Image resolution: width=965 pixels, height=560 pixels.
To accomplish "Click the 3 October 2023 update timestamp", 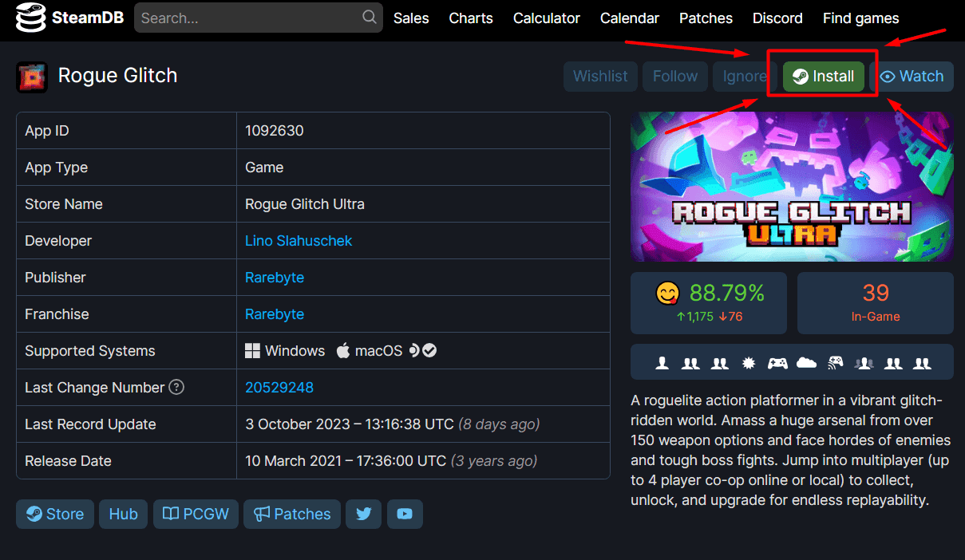I will (x=350, y=424).
